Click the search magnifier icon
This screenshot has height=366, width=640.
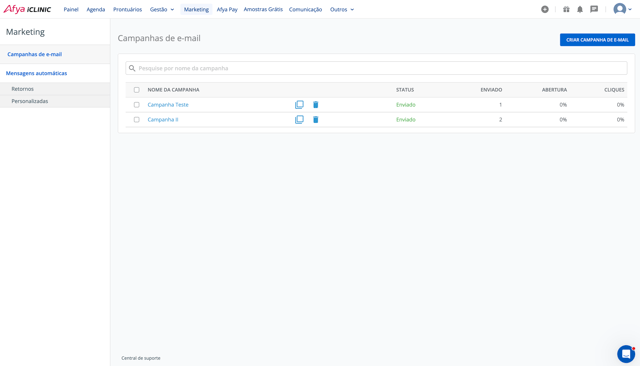132,68
